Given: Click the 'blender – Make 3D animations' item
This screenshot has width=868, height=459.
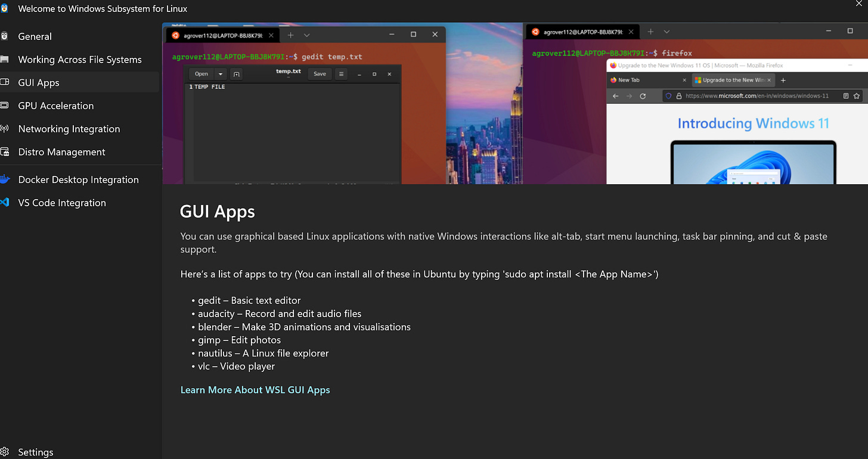Looking at the screenshot, I should (x=304, y=327).
